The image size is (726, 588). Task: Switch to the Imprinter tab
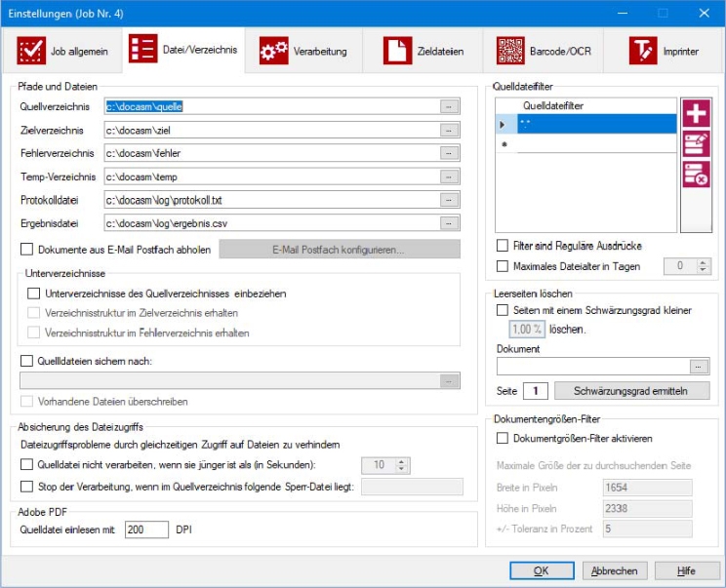pyautogui.click(x=663, y=51)
